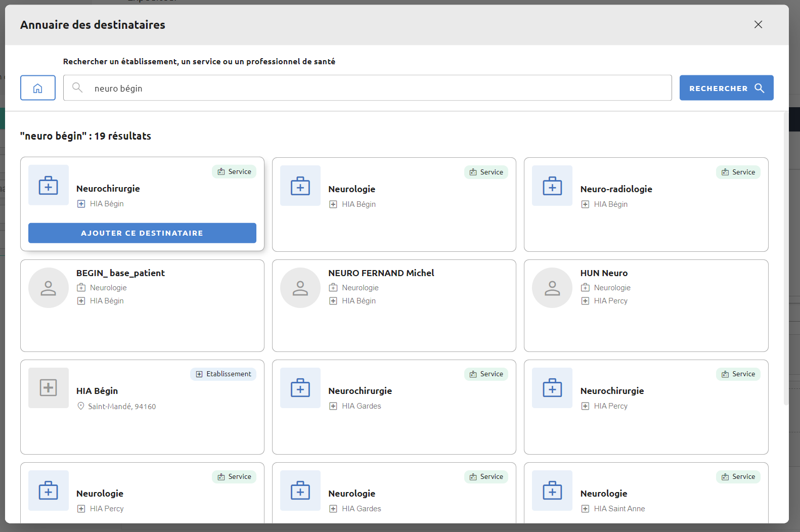Click HIA Bégin establishment icon

[49, 388]
